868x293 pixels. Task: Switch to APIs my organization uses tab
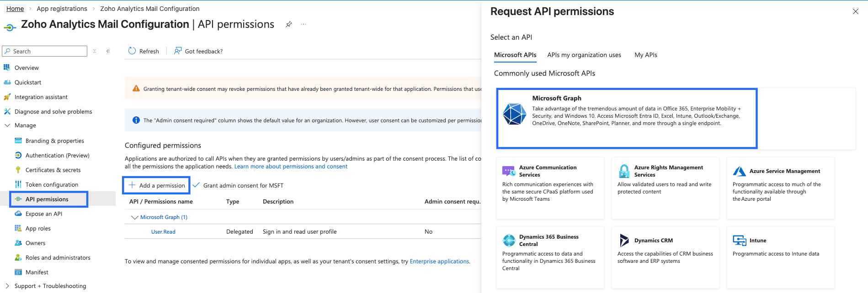click(584, 55)
